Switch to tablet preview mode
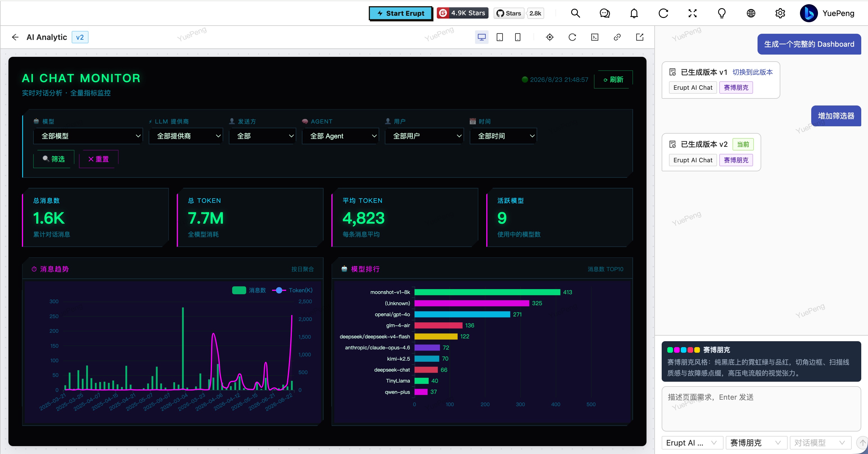This screenshot has width=868, height=454. [500, 37]
